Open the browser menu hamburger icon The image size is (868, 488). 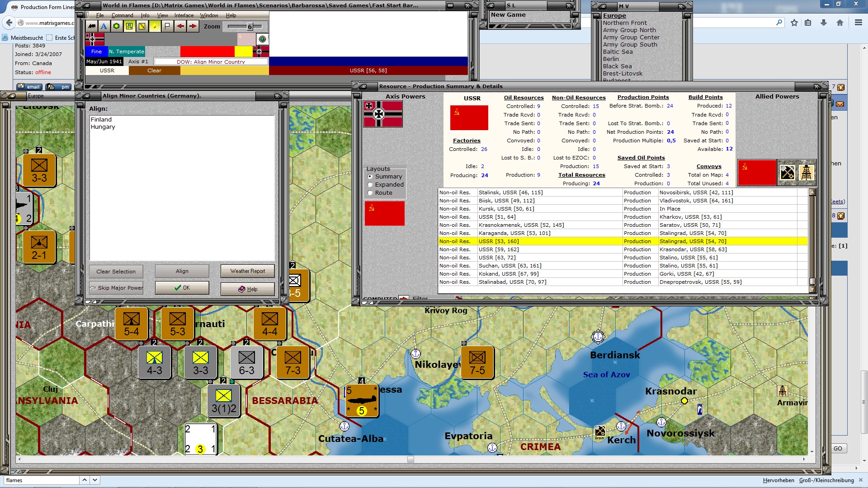tap(859, 23)
